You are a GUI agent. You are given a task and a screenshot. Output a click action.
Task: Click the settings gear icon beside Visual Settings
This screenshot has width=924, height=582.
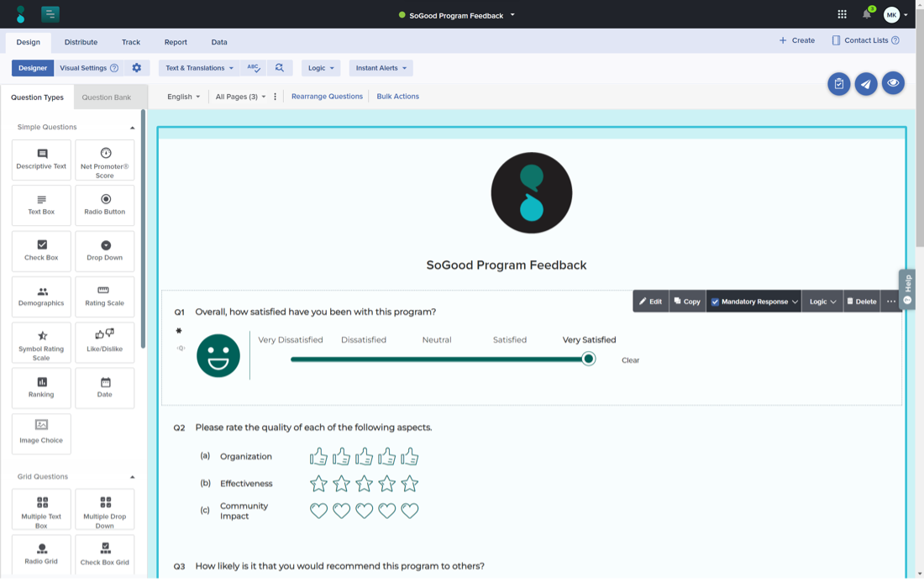[137, 68]
